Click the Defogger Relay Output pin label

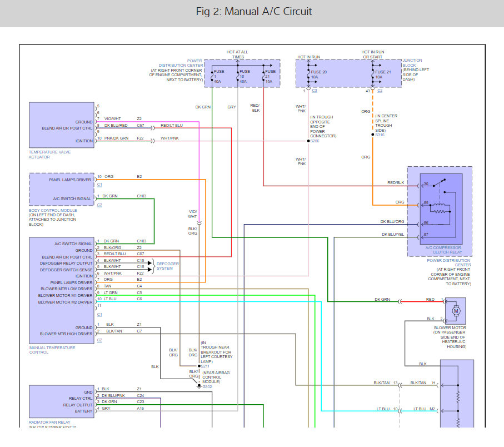pos(66,263)
